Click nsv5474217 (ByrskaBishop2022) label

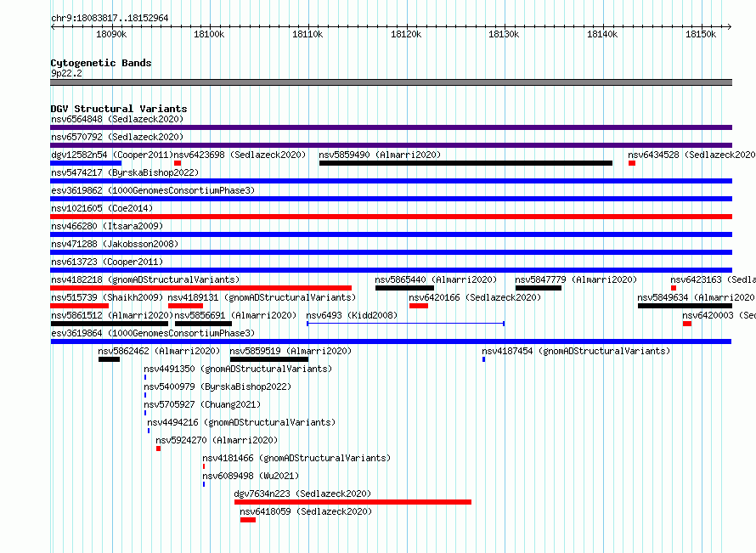tap(125, 172)
